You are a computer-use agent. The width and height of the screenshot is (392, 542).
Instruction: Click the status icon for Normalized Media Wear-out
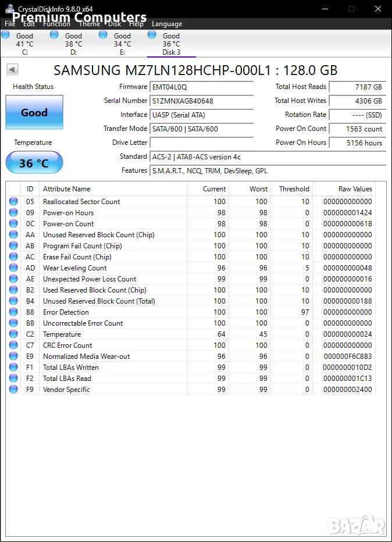tap(13, 356)
